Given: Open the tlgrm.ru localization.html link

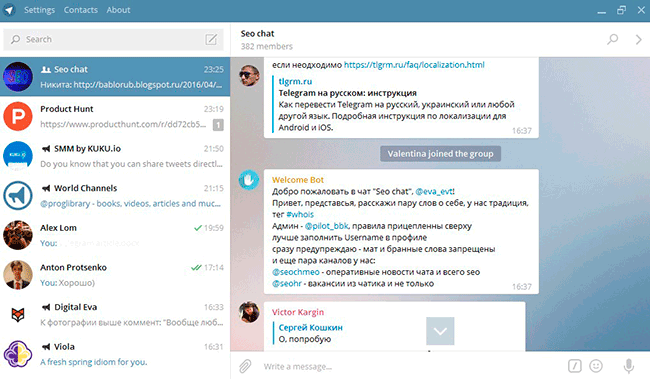Looking at the screenshot, I should click(x=414, y=65).
